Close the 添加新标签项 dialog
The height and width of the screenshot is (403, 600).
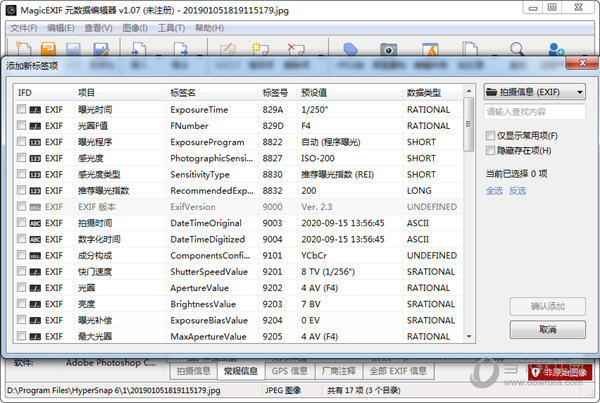tap(582, 63)
